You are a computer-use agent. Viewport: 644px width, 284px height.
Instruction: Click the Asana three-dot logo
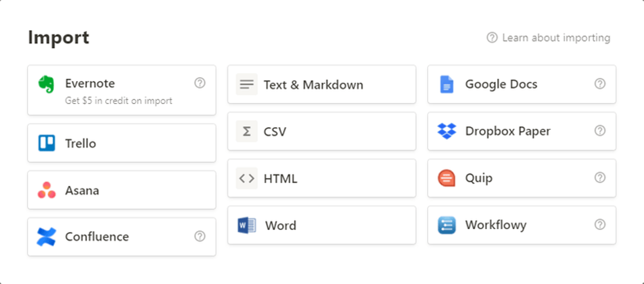47,190
